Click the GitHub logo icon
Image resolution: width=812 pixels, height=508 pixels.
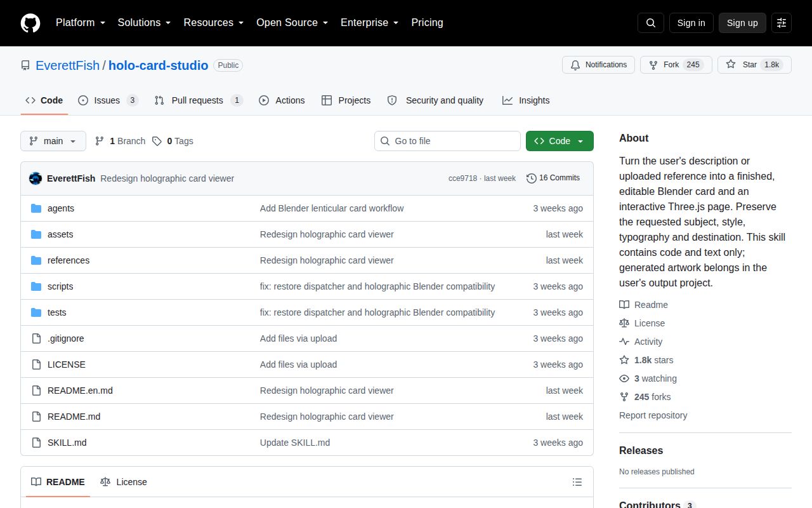pyautogui.click(x=30, y=23)
